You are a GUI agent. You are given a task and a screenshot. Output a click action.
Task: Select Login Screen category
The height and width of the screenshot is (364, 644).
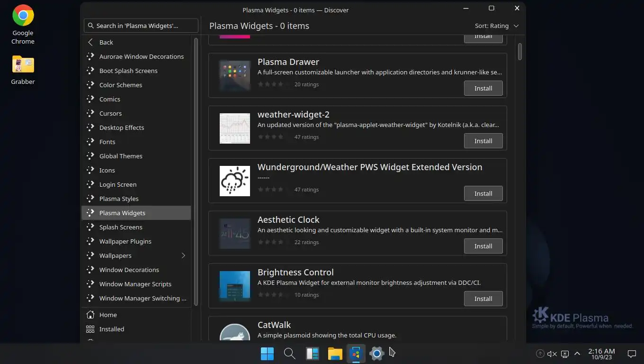point(136,184)
